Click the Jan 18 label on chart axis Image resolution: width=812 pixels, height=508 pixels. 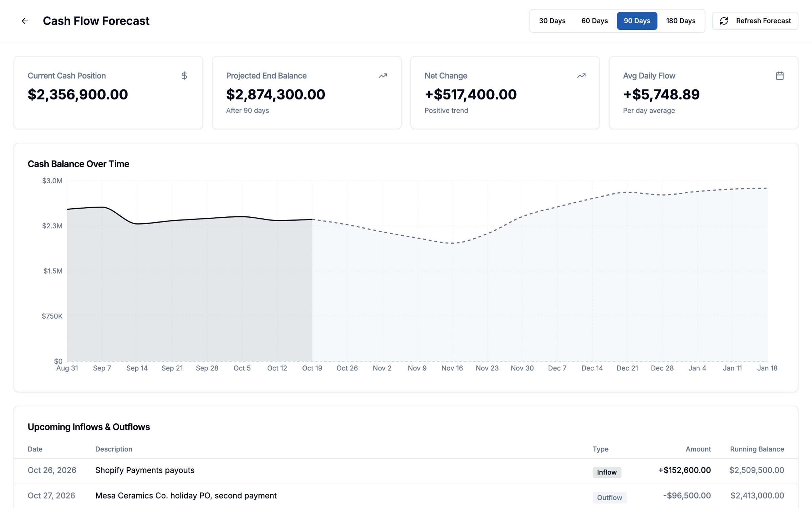point(767,368)
